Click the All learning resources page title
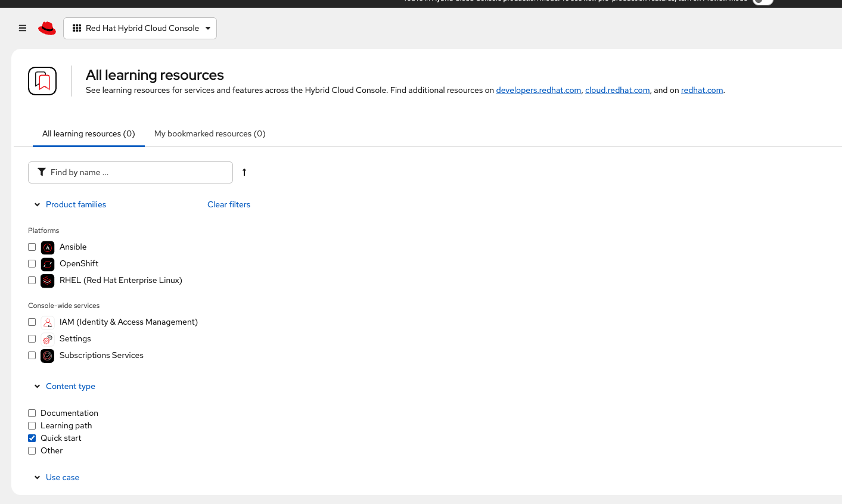842x504 pixels. pyautogui.click(x=155, y=75)
